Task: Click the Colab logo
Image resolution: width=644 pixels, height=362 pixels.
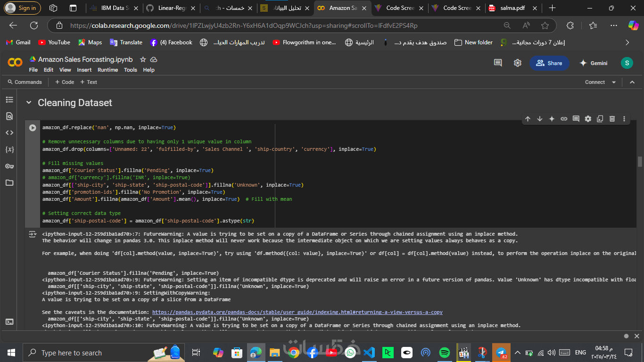Action: 15,63
